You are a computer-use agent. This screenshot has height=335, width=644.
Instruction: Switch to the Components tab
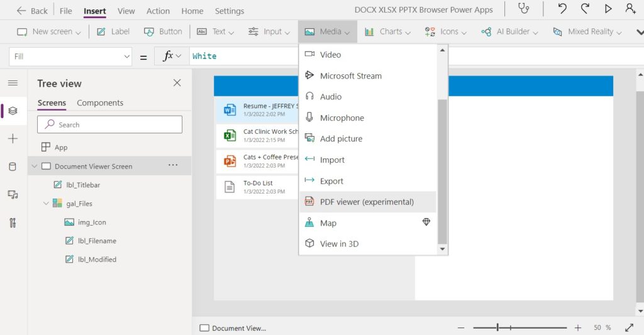(x=100, y=103)
